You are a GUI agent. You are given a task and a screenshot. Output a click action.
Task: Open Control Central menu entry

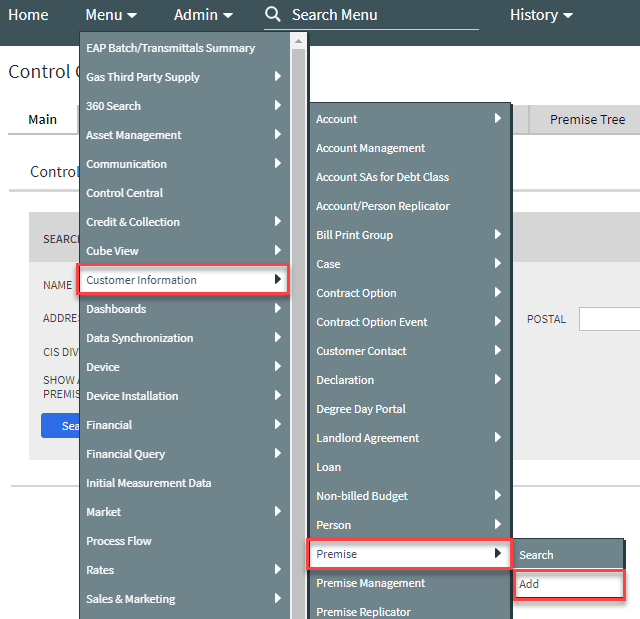pos(125,193)
